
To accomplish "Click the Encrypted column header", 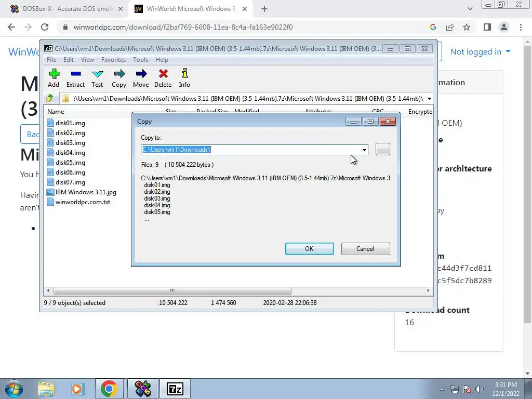I will tap(420, 112).
